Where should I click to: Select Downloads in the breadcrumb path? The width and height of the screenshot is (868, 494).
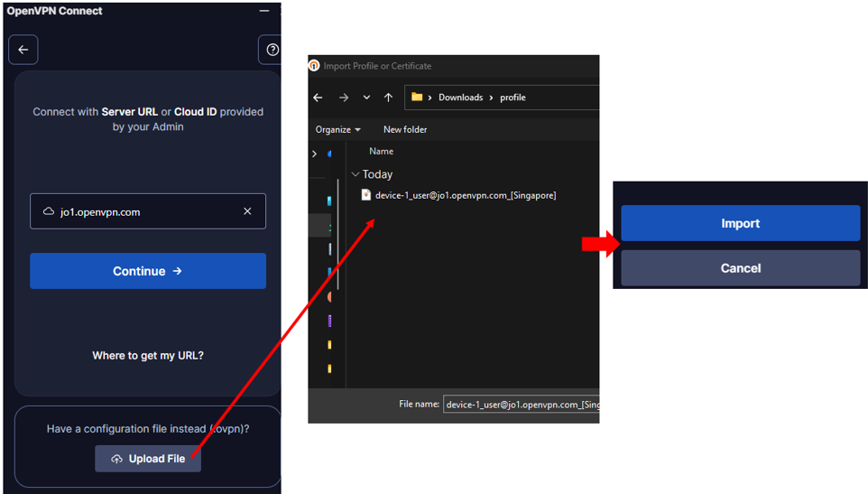pos(460,98)
